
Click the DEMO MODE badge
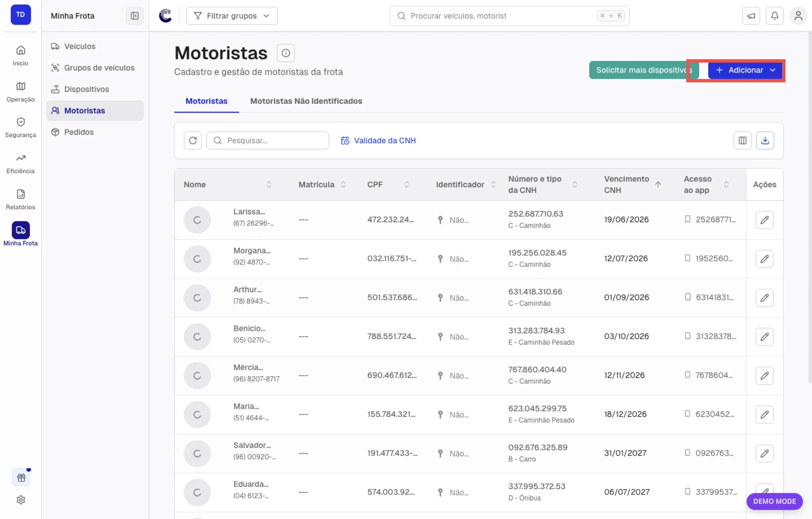click(774, 502)
